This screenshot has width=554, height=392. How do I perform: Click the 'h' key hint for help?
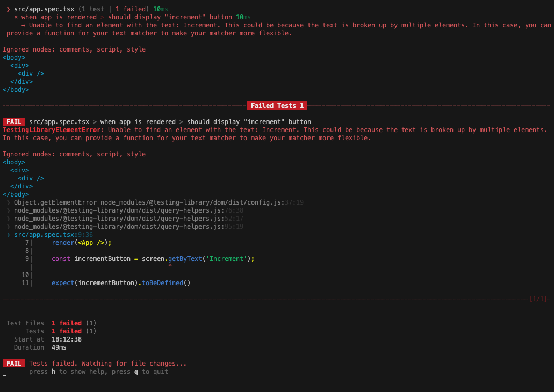pos(53,372)
